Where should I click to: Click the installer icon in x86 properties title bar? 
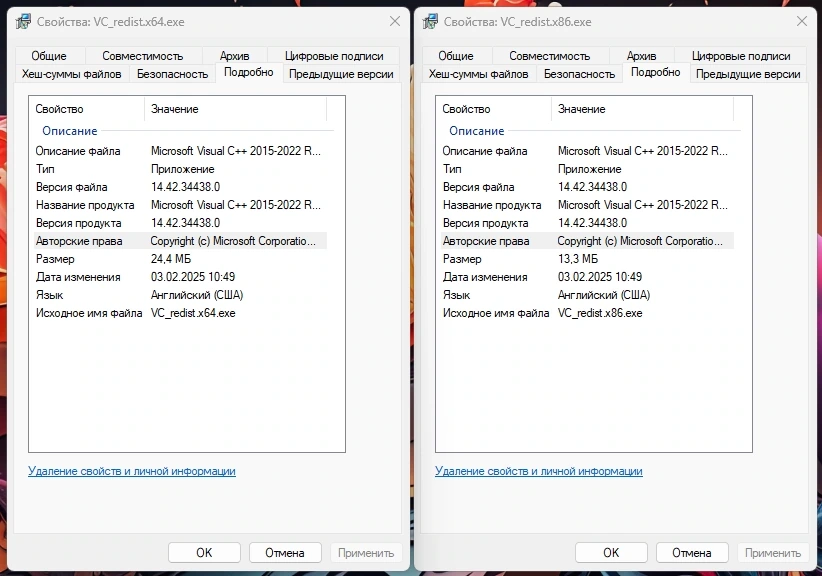coord(430,21)
